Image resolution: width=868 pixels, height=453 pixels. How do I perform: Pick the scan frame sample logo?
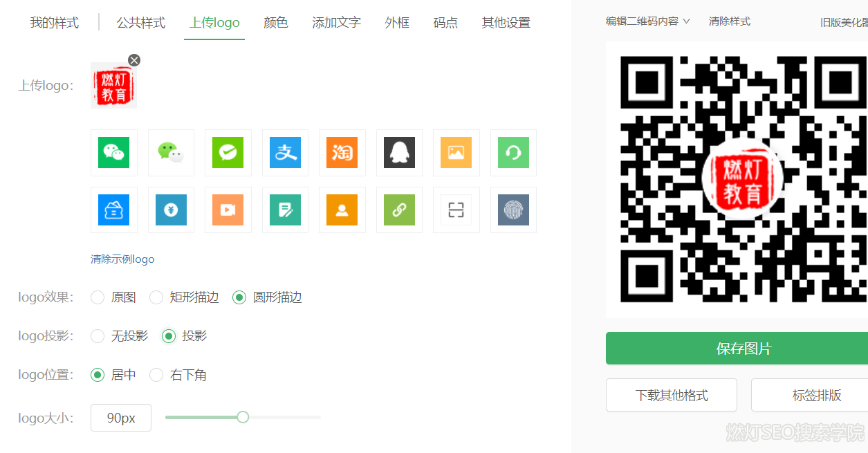coord(456,210)
